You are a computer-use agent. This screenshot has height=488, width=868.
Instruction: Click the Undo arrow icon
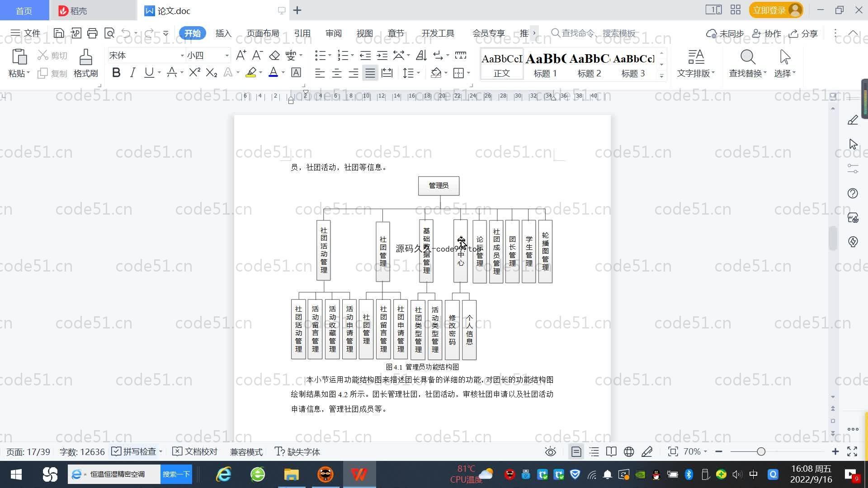[126, 33]
